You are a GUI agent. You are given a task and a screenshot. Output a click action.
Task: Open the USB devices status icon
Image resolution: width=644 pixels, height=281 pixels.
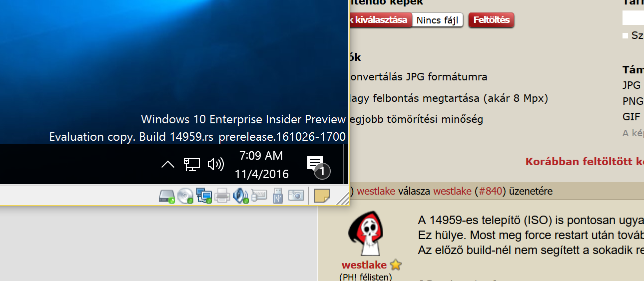278,196
